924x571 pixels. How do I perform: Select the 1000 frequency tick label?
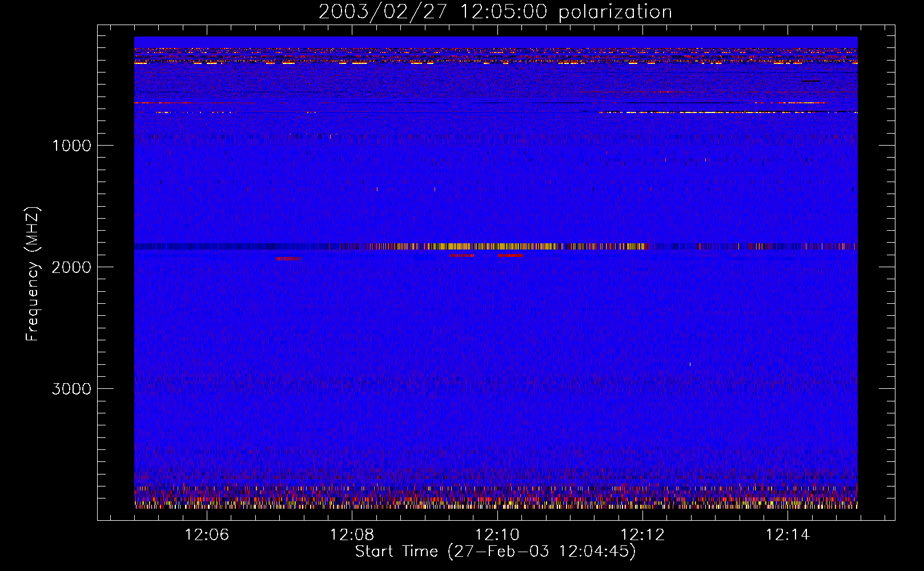pyautogui.click(x=71, y=146)
